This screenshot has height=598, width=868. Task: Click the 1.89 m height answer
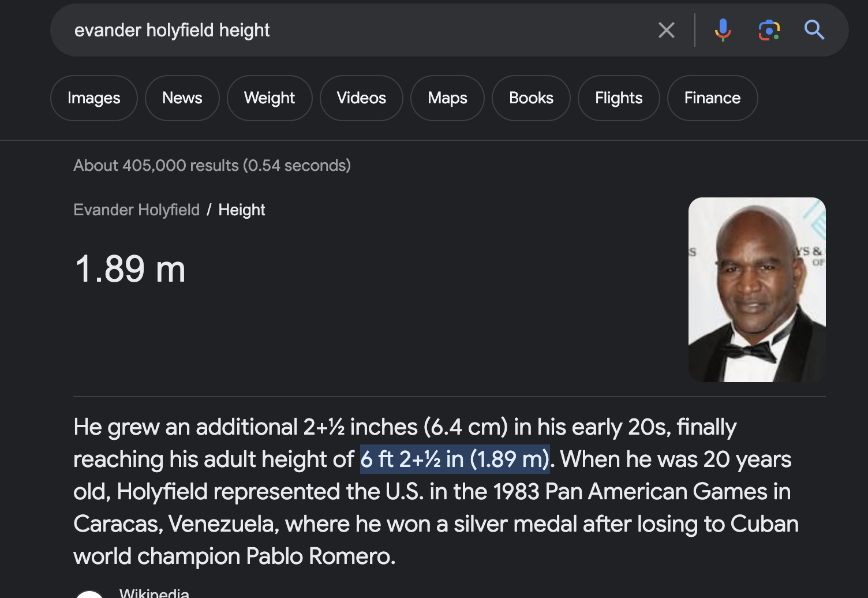click(130, 269)
